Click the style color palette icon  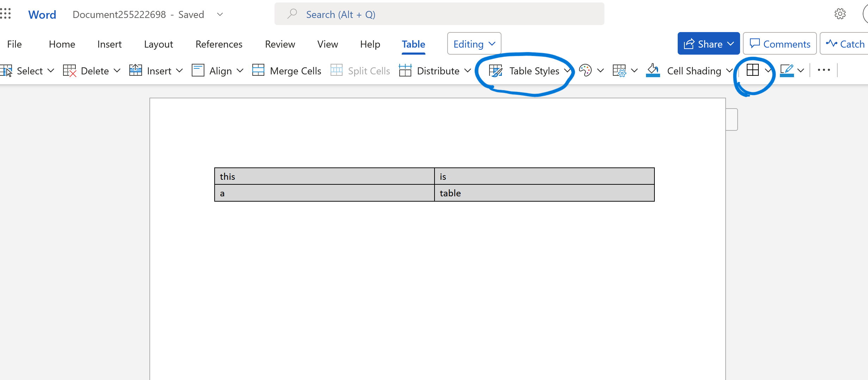coord(585,71)
